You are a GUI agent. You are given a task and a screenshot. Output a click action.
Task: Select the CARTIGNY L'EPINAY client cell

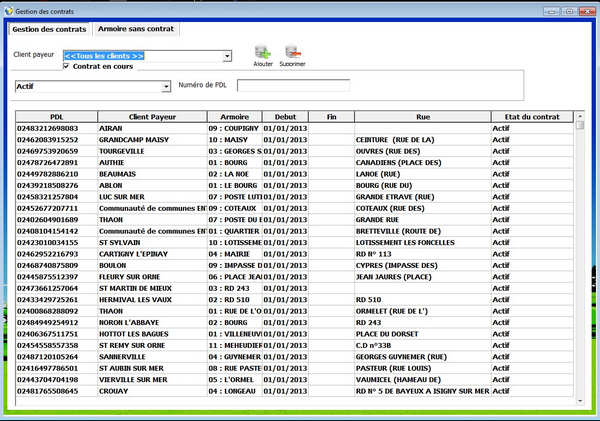point(152,254)
